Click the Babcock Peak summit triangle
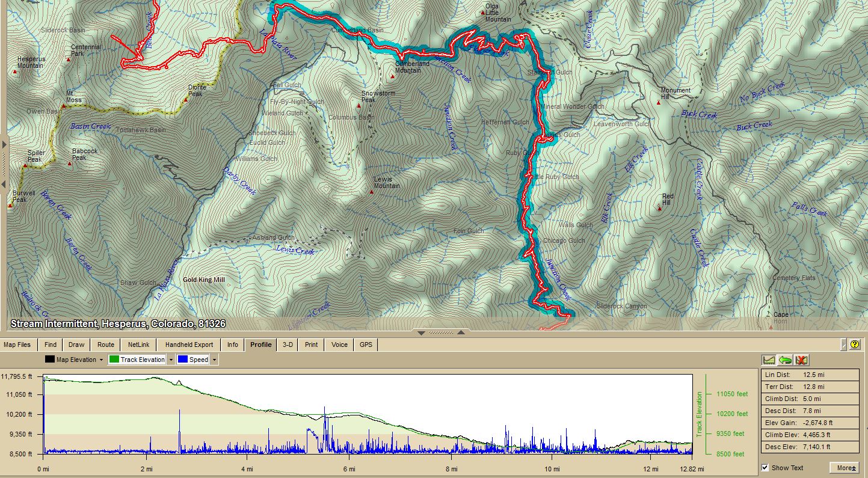Viewport: 868px width, 478px height. click(70, 164)
